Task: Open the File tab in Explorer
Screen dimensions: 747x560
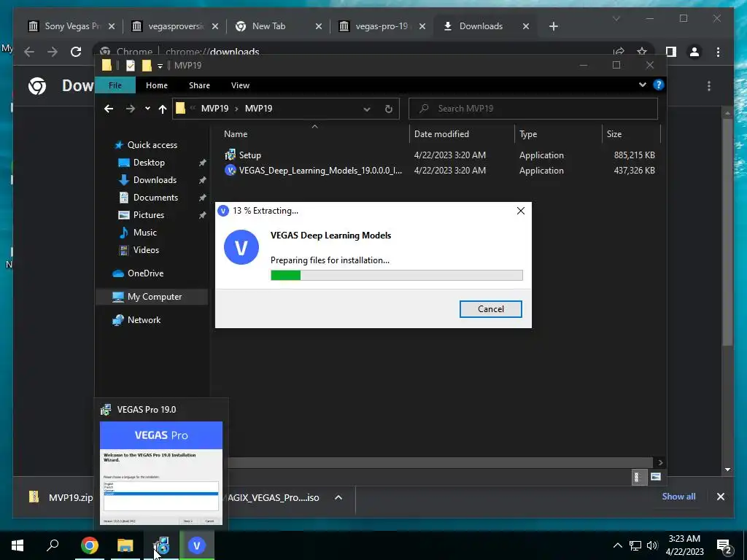Action: click(x=115, y=85)
